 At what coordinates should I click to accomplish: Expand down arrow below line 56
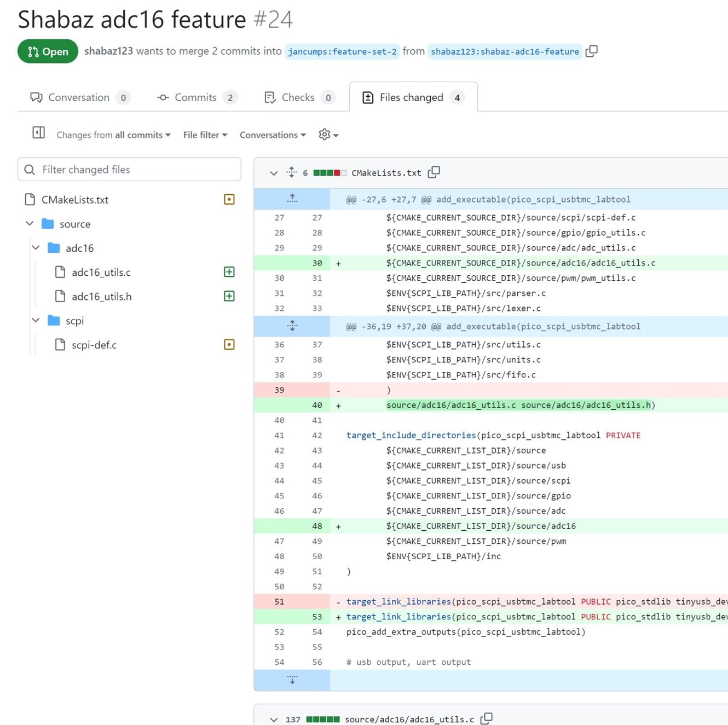click(x=292, y=680)
